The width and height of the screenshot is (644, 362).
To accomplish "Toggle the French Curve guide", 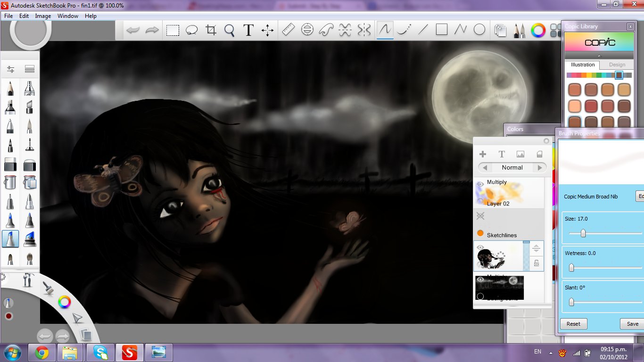I will click(x=326, y=30).
